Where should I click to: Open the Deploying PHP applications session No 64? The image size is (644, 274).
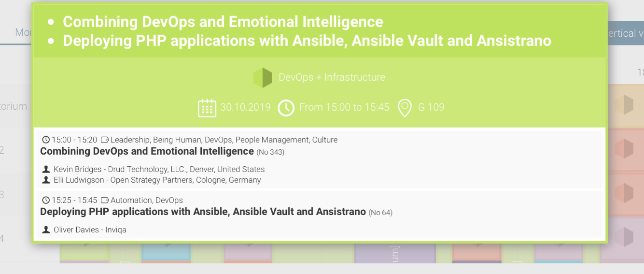click(203, 212)
